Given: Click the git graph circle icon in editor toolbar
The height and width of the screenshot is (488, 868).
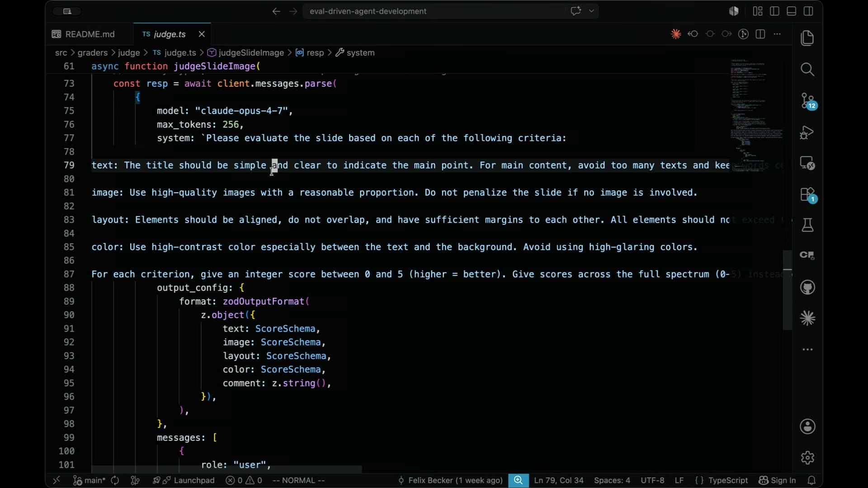Looking at the screenshot, I should pos(743,34).
